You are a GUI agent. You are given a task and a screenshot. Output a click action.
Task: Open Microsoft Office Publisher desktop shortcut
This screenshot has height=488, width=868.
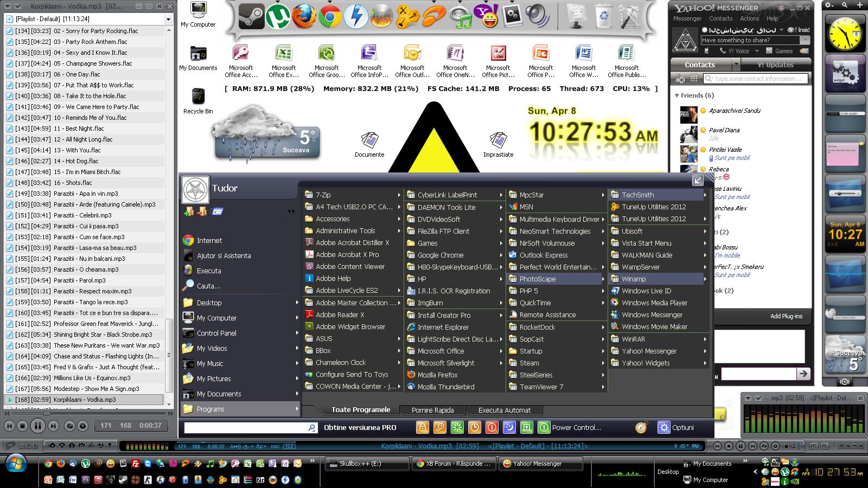(627, 61)
